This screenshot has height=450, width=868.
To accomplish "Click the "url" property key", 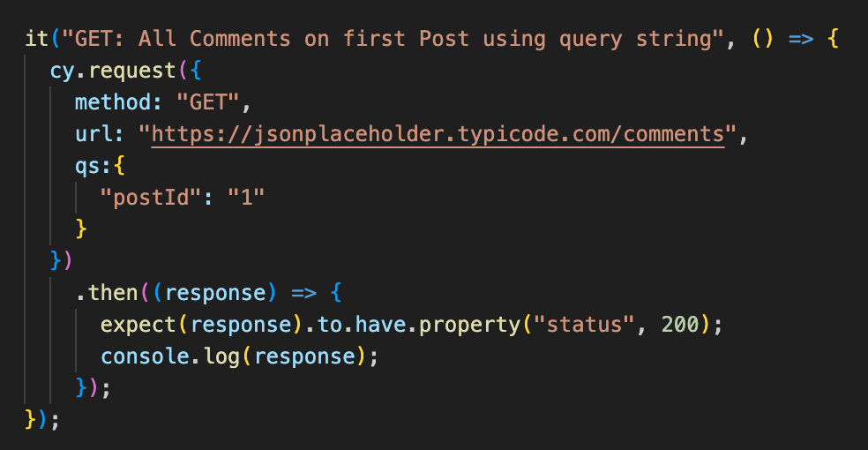I will coord(94,134).
